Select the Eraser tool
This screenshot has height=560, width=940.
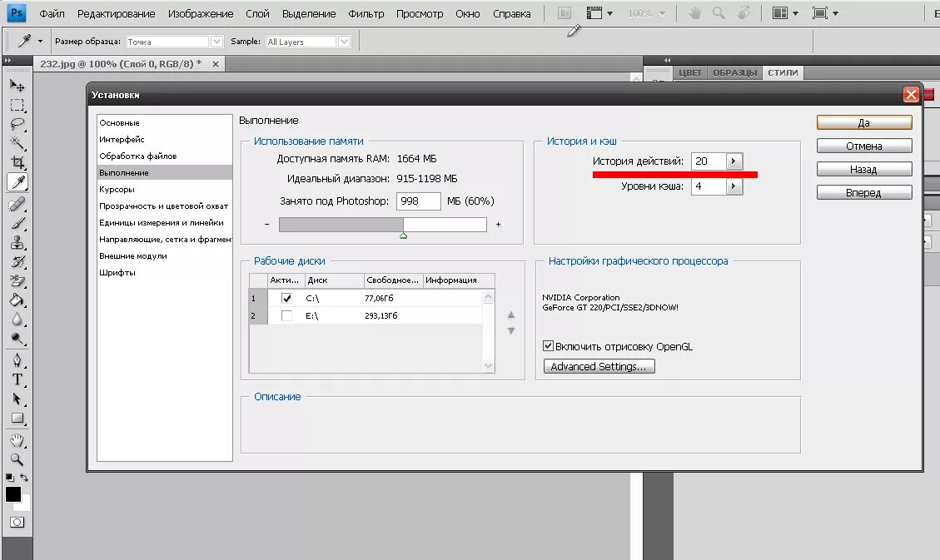tap(17, 281)
